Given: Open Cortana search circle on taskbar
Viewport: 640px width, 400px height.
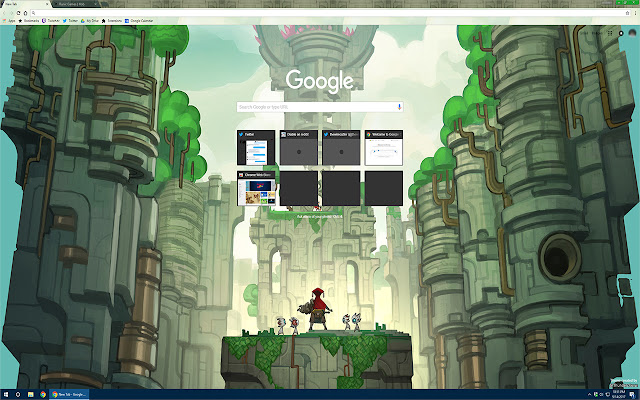Looking at the screenshot, I should click(x=18, y=395).
